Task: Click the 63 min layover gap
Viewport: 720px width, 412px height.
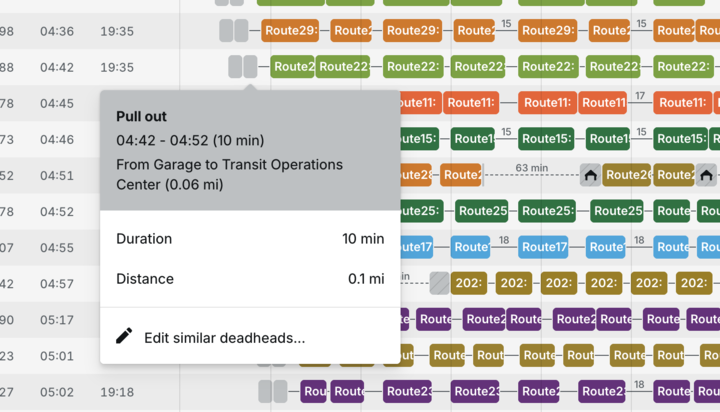Action: coord(530,175)
